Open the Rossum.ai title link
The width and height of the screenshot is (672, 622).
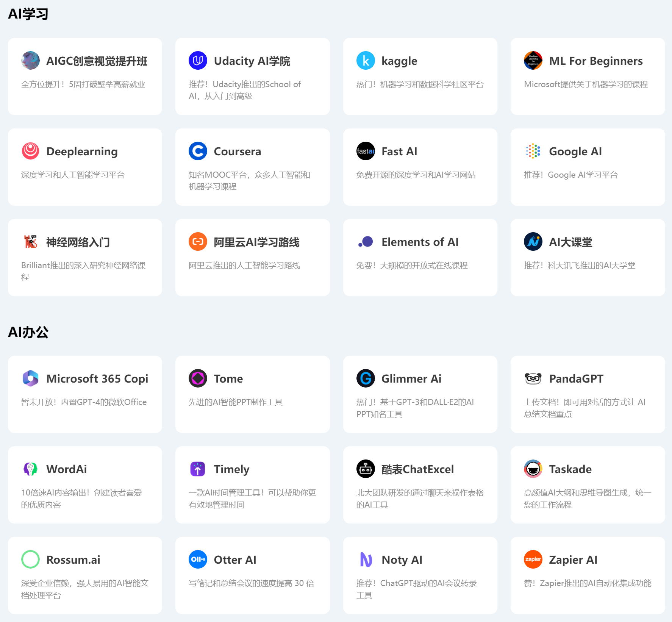(73, 560)
